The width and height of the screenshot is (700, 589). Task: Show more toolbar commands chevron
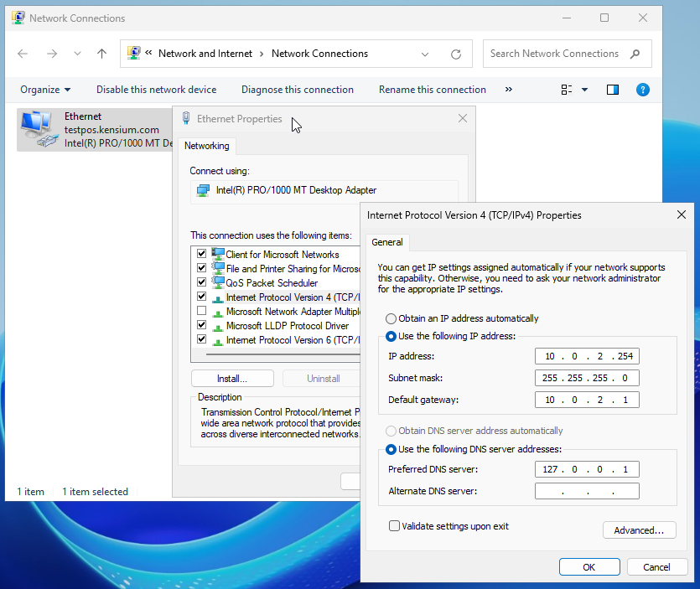tap(509, 90)
